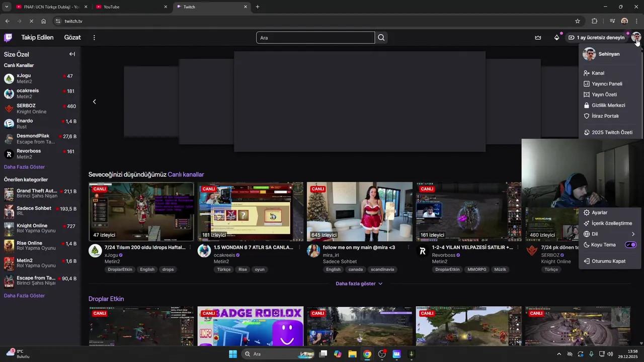
Task: Open options for mira_irl stream card
Action: 409,247
